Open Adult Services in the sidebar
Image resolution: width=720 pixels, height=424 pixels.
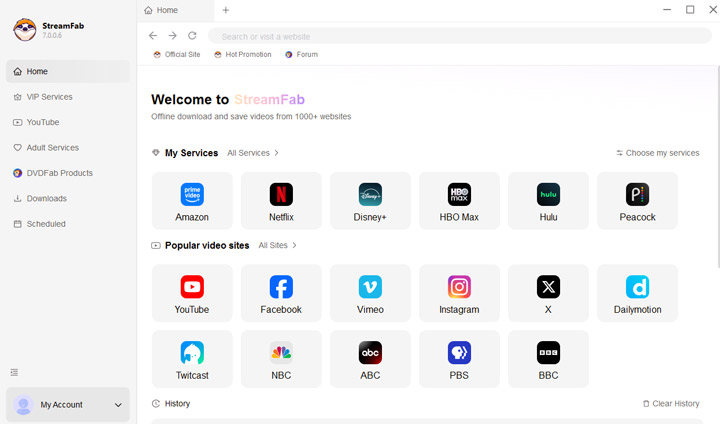point(68,147)
